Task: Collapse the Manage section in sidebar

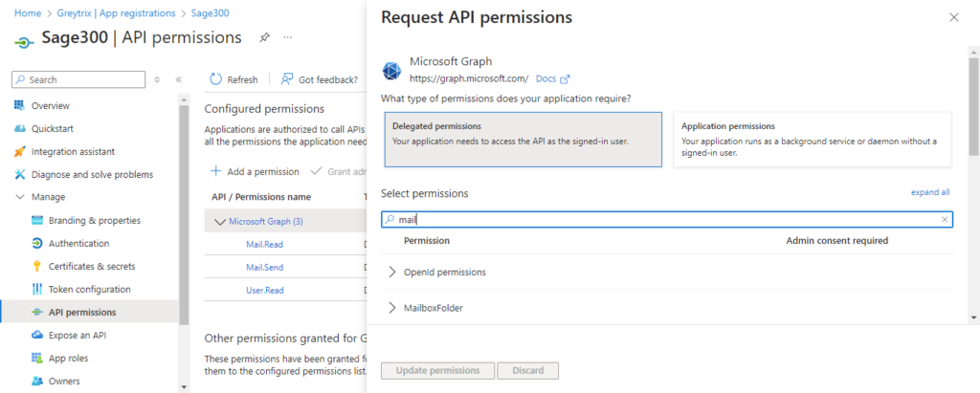Action: click(x=19, y=197)
